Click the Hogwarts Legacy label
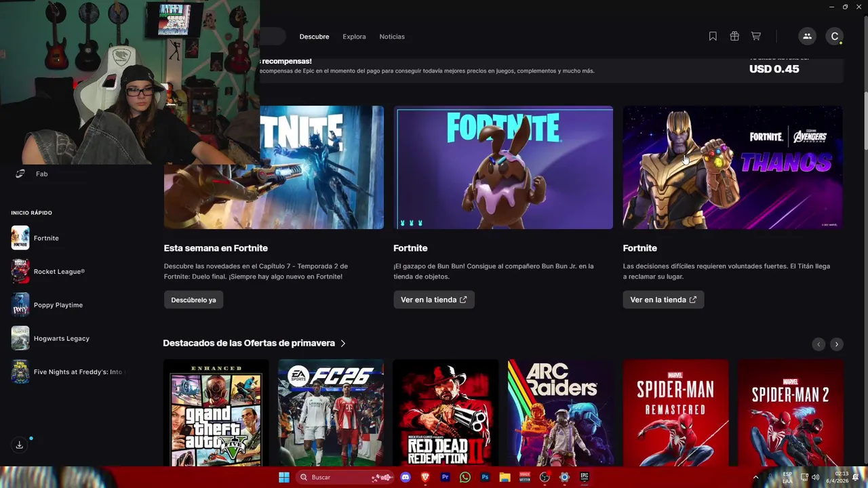This screenshot has height=488, width=868. [x=62, y=338]
